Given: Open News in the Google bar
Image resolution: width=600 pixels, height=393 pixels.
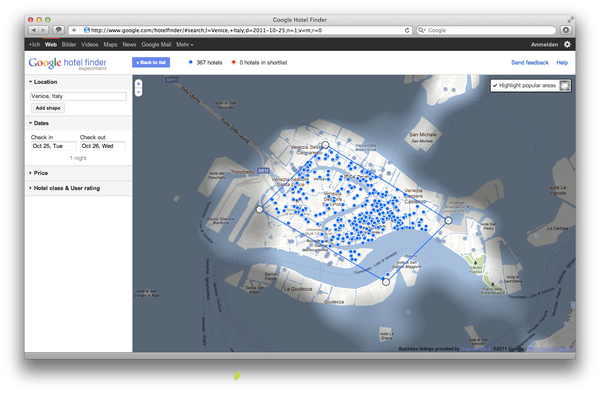Looking at the screenshot, I should pos(129,44).
